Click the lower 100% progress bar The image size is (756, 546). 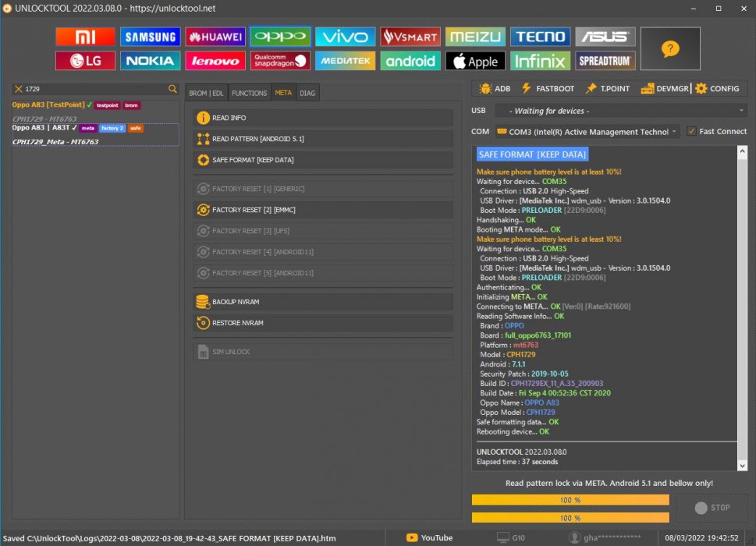[x=570, y=518]
